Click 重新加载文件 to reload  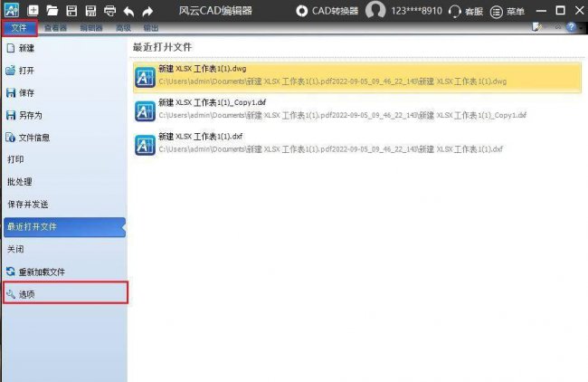[64, 272]
